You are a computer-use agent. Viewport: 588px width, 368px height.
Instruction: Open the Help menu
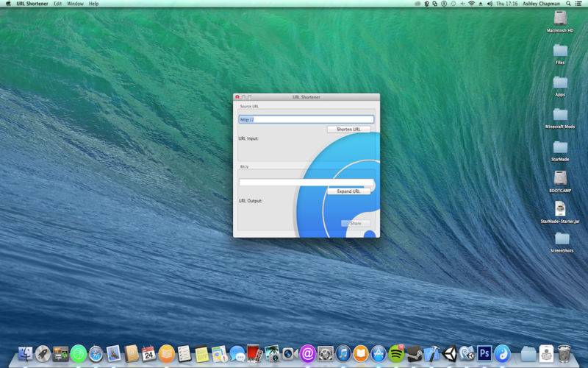click(93, 4)
